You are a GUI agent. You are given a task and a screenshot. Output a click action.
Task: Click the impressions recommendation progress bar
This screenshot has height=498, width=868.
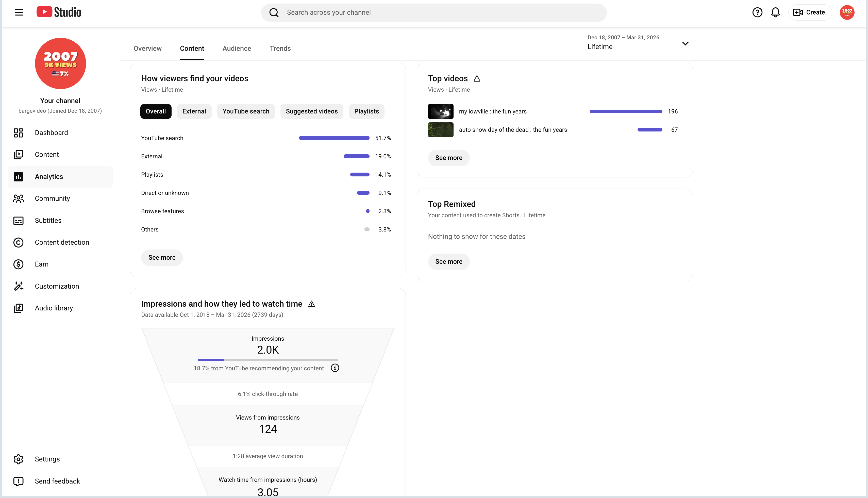point(268,360)
